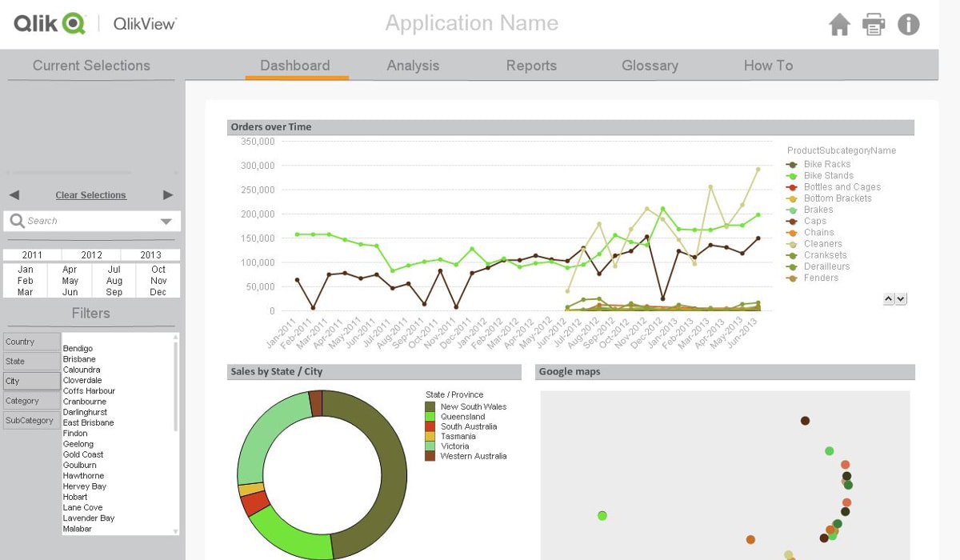
Task: Click the Home icon in the header
Action: (x=838, y=25)
